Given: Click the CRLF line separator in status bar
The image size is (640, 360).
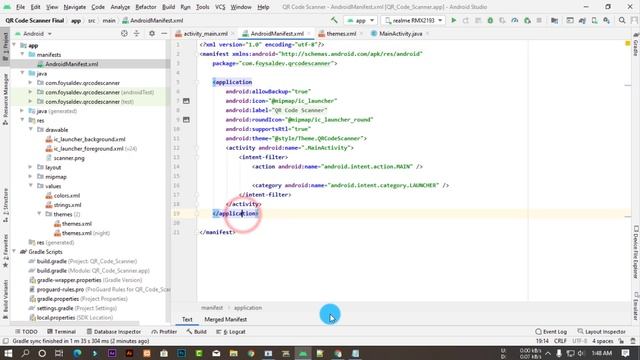Looking at the screenshot, I should pos(560,341).
